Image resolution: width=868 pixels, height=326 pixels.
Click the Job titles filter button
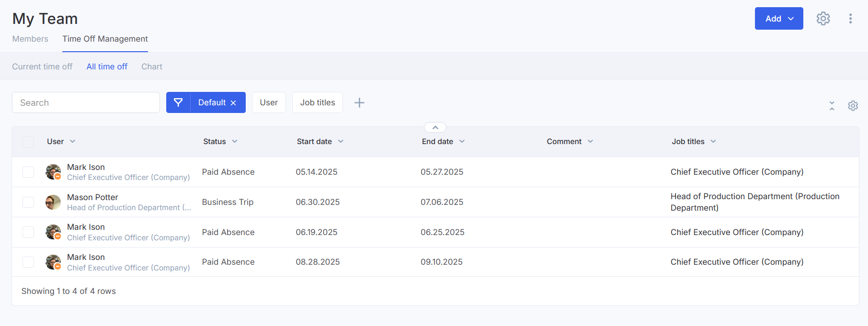pos(317,102)
